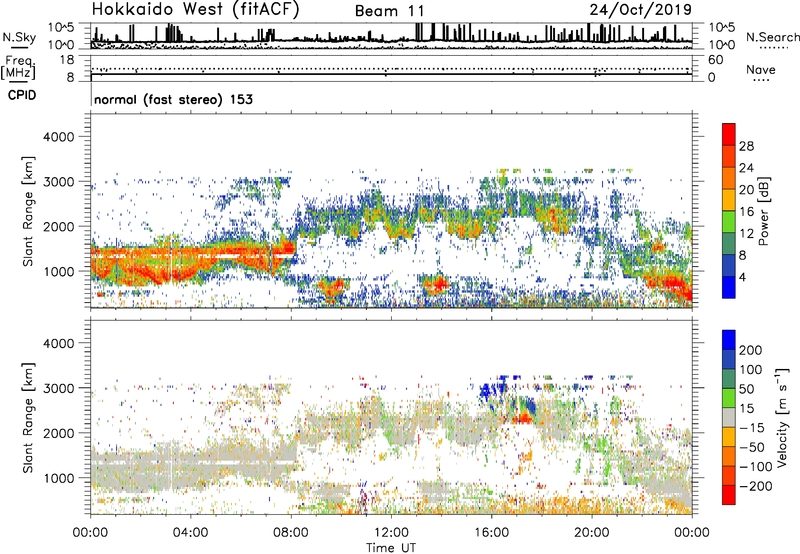Select the 'CPID' row label
The width and height of the screenshot is (800, 554).
pos(22,95)
